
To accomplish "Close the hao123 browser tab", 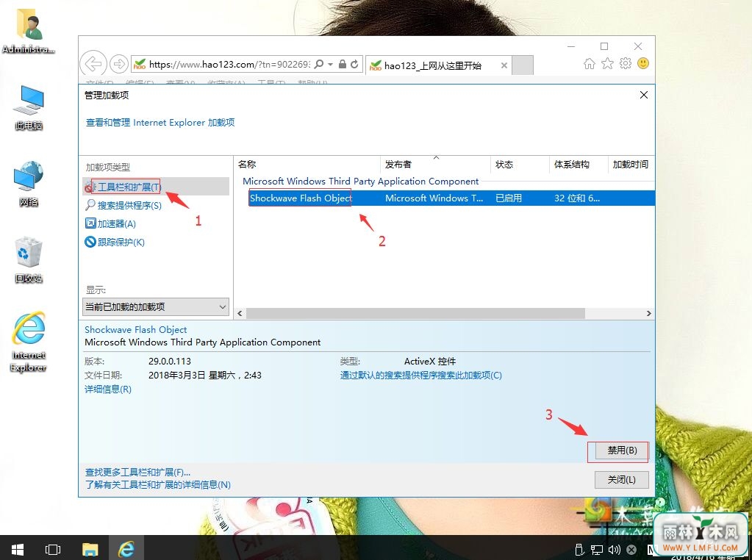I will pos(504,65).
